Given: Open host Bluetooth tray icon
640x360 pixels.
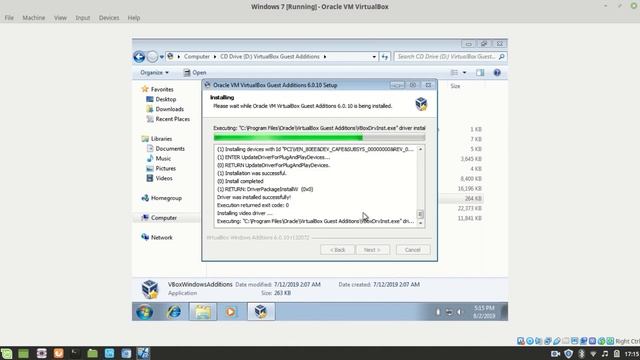Looking at the screenshot, I should point(581,353).
